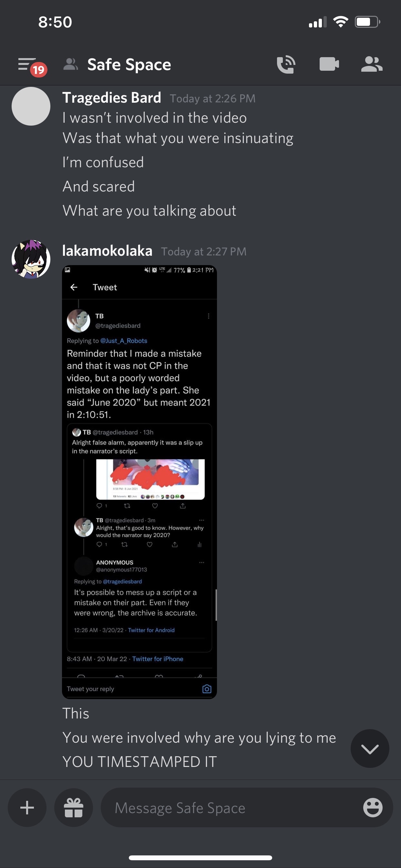
Task: Tap the group DM icon beside Safe Space
Action: [x=71, y=64]
